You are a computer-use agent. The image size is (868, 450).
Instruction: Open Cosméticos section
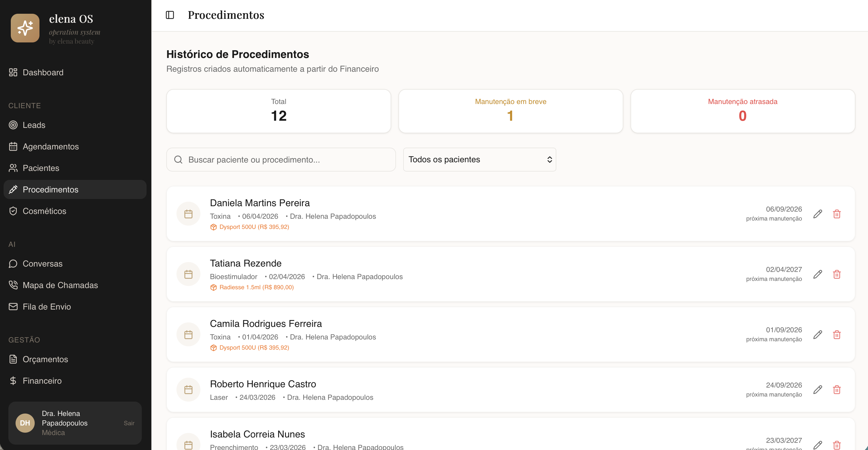coord(75,211)
